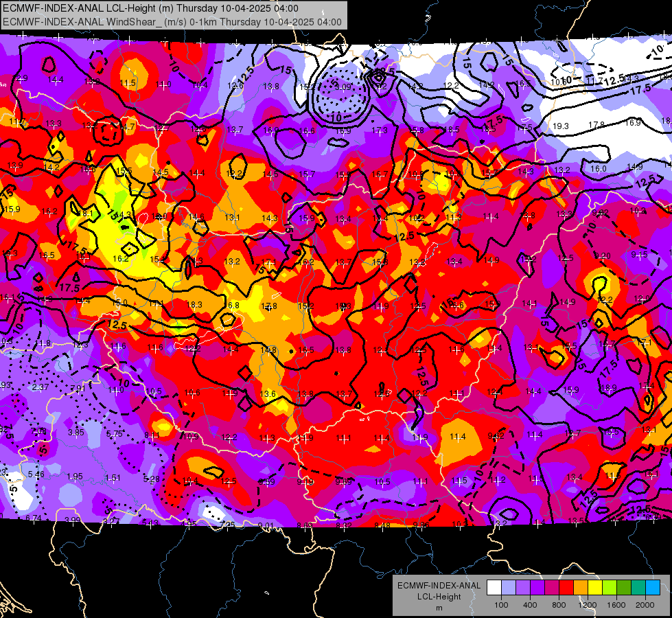Click the '2000' legend scale label
This screenshot has width=672, height=618.
(645, 605)
